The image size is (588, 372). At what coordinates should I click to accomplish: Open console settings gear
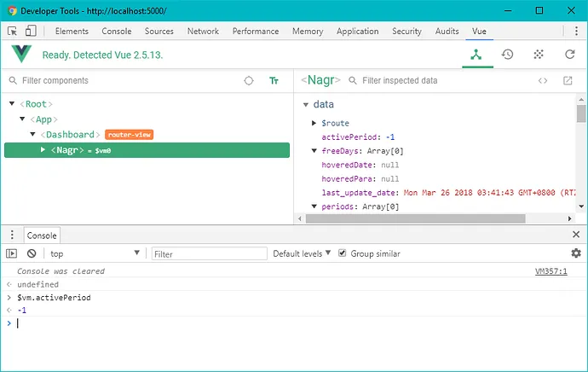click(x=576, y=253)
